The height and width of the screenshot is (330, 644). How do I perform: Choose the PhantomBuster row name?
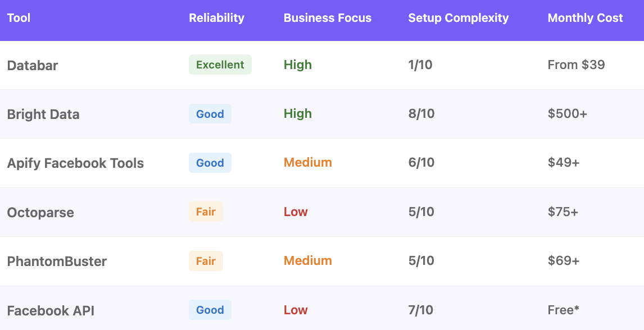(x=57, y=261)
